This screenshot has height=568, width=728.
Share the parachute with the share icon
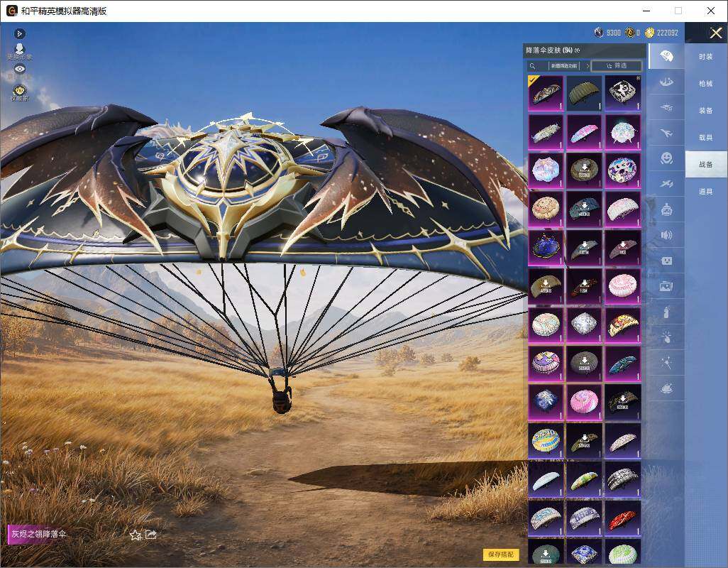(151, 535)
